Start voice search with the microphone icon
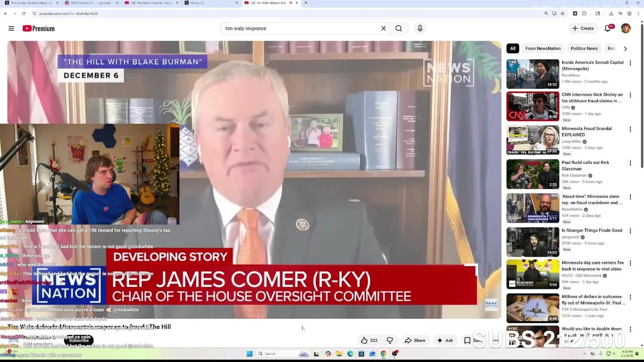 click(x=420, y=29)
